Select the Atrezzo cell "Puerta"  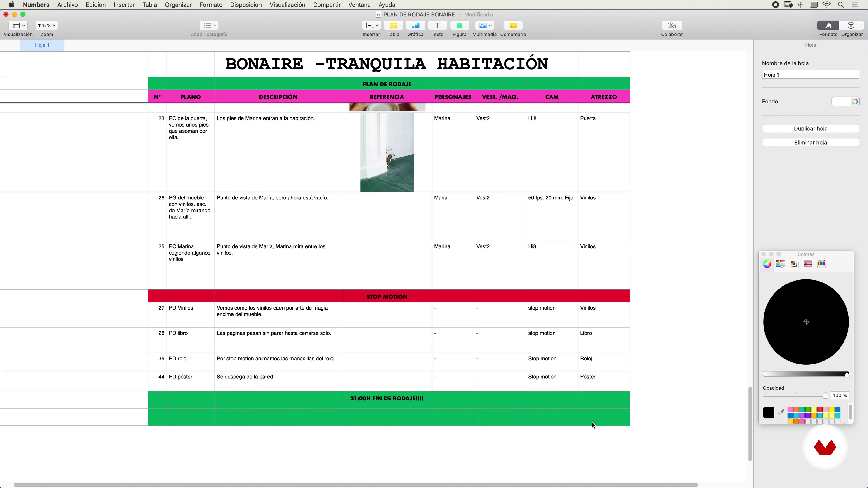604,152
